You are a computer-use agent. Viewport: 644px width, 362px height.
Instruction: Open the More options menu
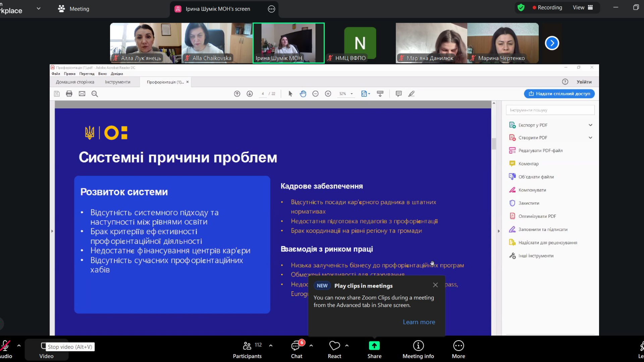(458, 346)
